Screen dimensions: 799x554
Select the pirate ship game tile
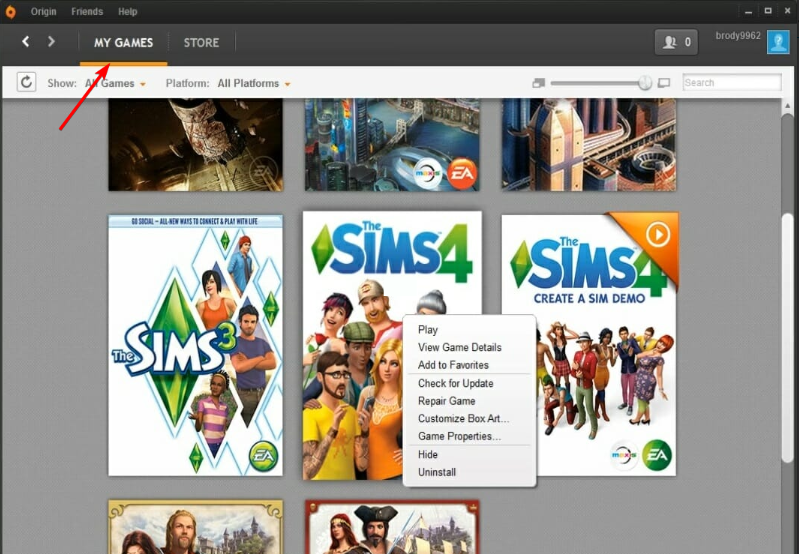click(392, 527)
